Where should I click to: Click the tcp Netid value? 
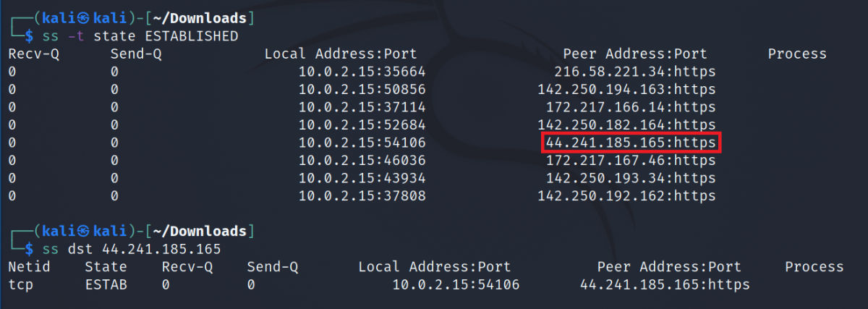pos(21,285)
